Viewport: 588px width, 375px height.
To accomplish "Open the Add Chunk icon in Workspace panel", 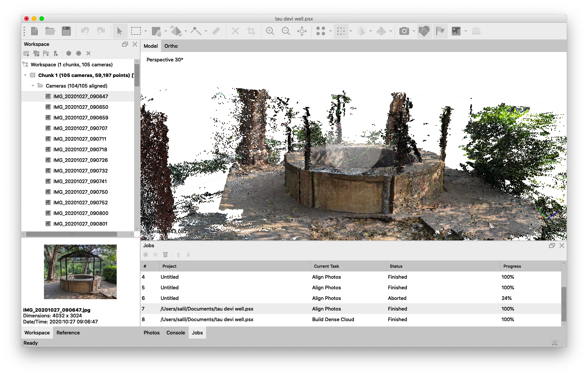I will tap(26, 53).
